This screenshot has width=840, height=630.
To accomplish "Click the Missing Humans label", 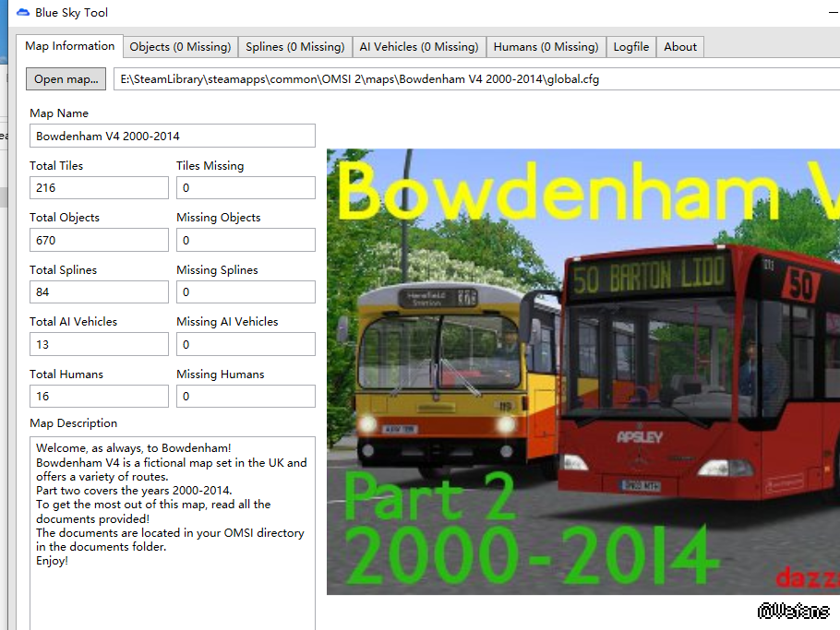I will [x=221, y=374].
